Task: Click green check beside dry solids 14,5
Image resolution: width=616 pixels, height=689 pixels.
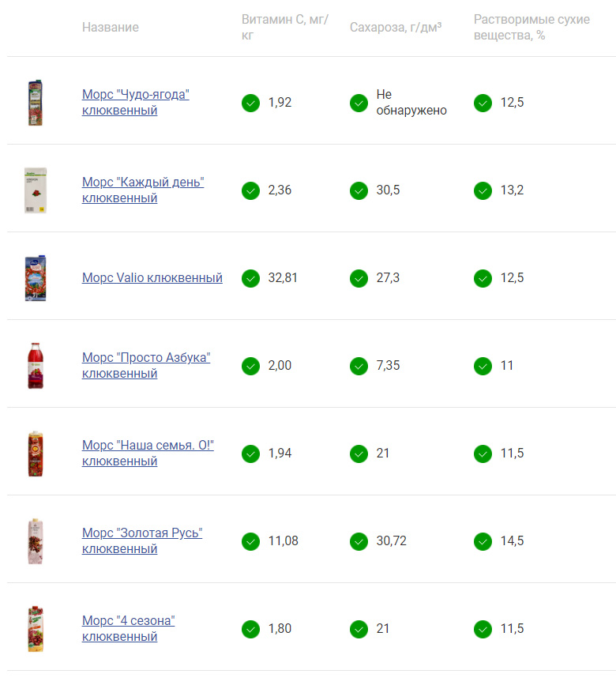Action: pyautogui.click(x=483, y=541)
